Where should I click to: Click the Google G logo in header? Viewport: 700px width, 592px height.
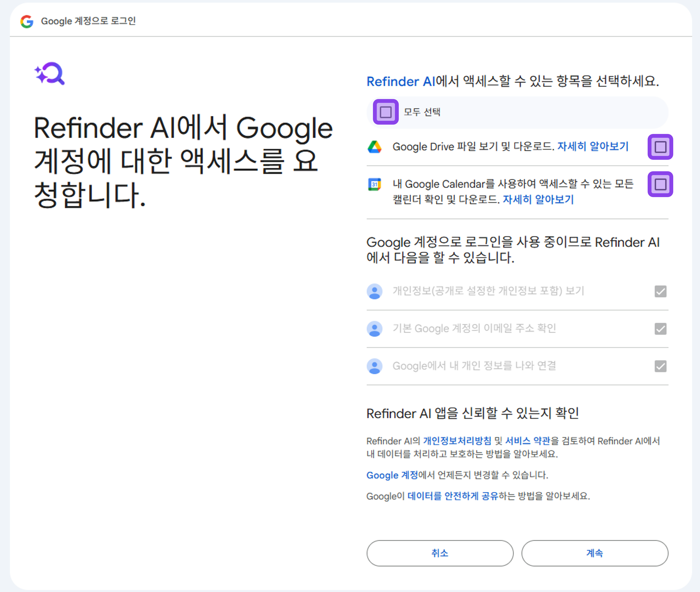pos(27,22)
